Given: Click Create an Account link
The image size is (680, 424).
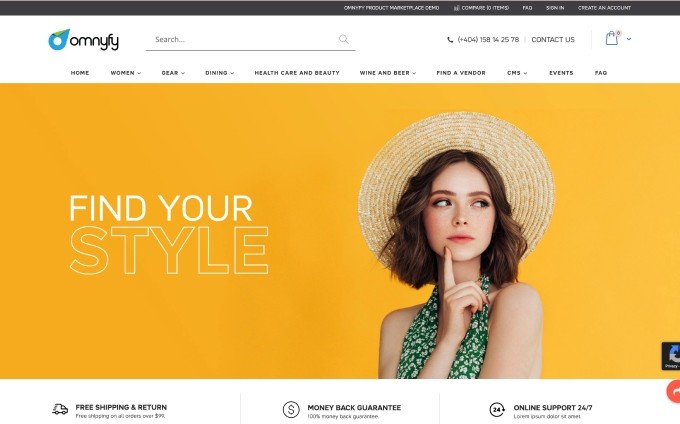Looking at the screenshot, I should click(604, 8).
